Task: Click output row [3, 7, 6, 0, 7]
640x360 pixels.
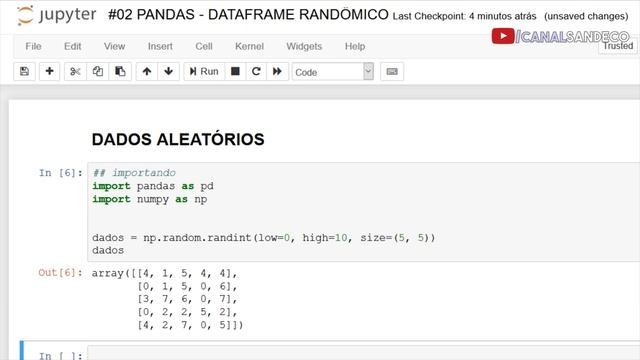Action: pos(187,299)
